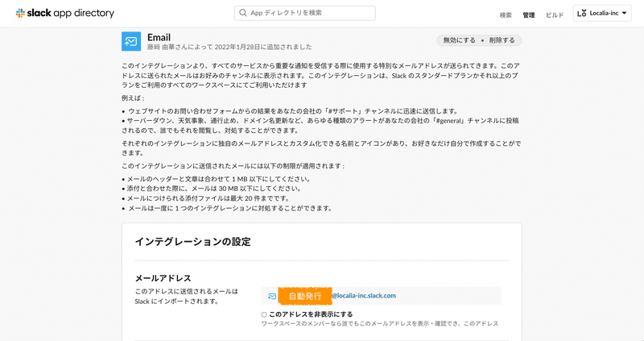644x341 pixels.
Task: Click the メールアドレス section label
Action: [163, 278]
